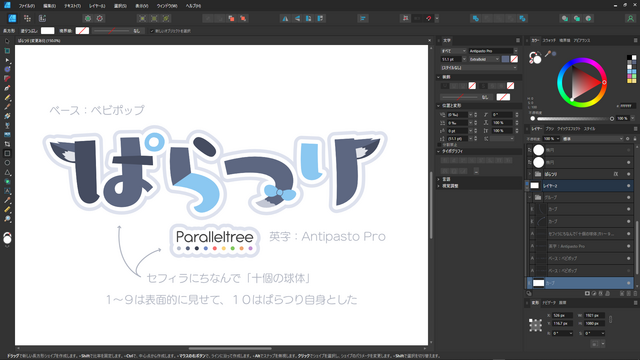
Task: Select the Ellipse tool in the left toolbar
Action: pos(7,163)
